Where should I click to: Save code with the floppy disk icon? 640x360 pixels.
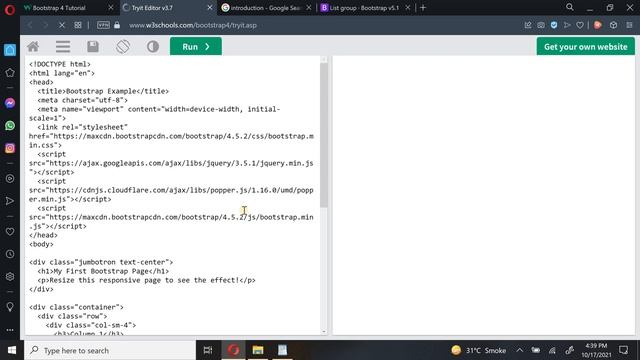pyautogui.click(x=93, y=47)
